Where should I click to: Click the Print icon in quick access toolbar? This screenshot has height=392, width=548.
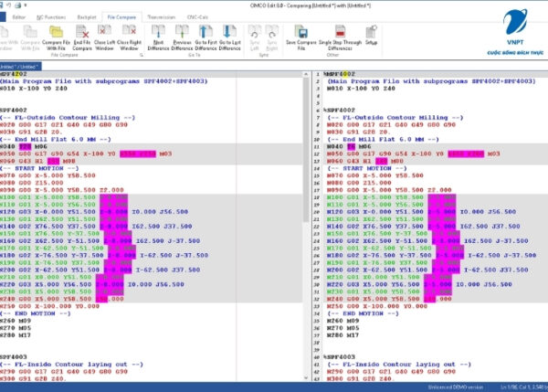click(x=17, y=5)
